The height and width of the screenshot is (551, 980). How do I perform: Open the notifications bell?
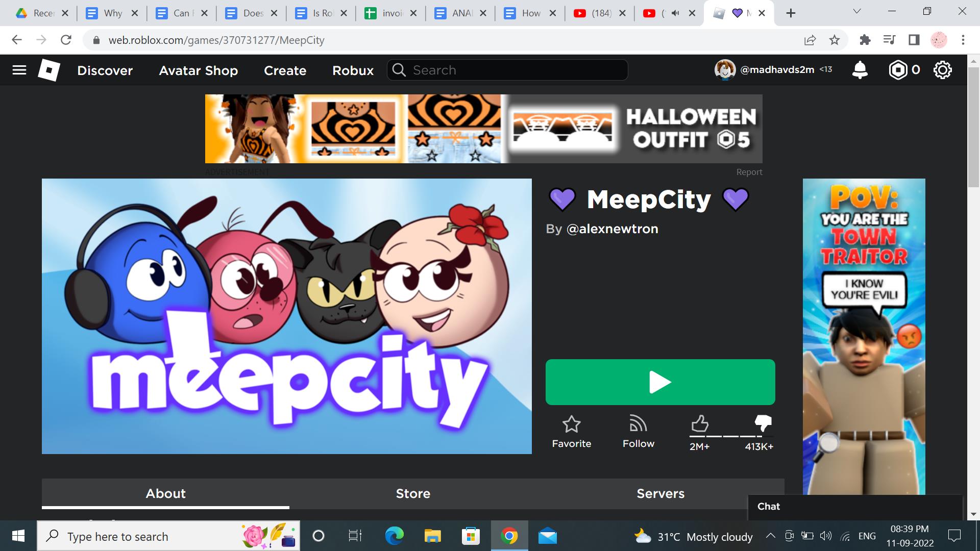[x=860, y=70]
